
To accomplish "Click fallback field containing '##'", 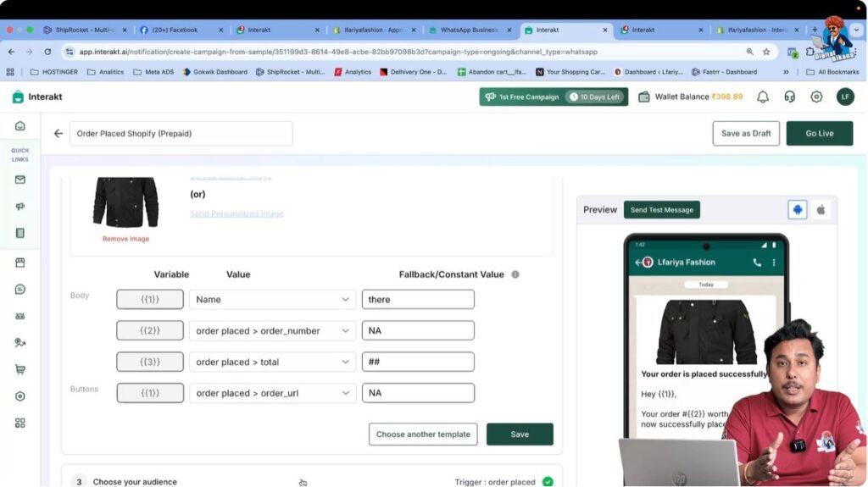I will 418,362.
